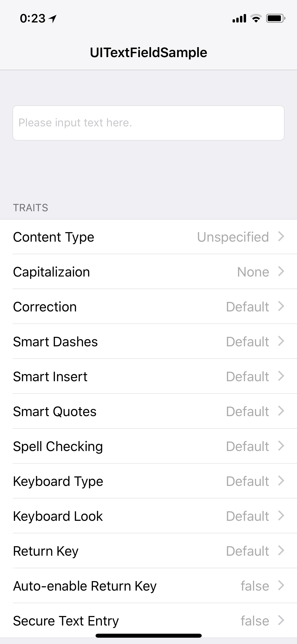This screenshot has width=297, height=644.
Task: Tap the cellular signal bars icon
Action: [x=239, y=19]
